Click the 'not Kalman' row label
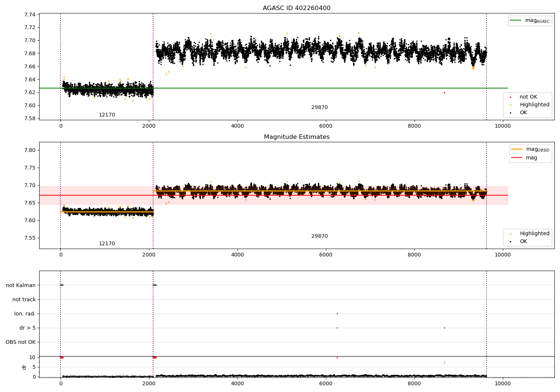The height and width of the screenshot is (392, 560). (x=21, y=286)
